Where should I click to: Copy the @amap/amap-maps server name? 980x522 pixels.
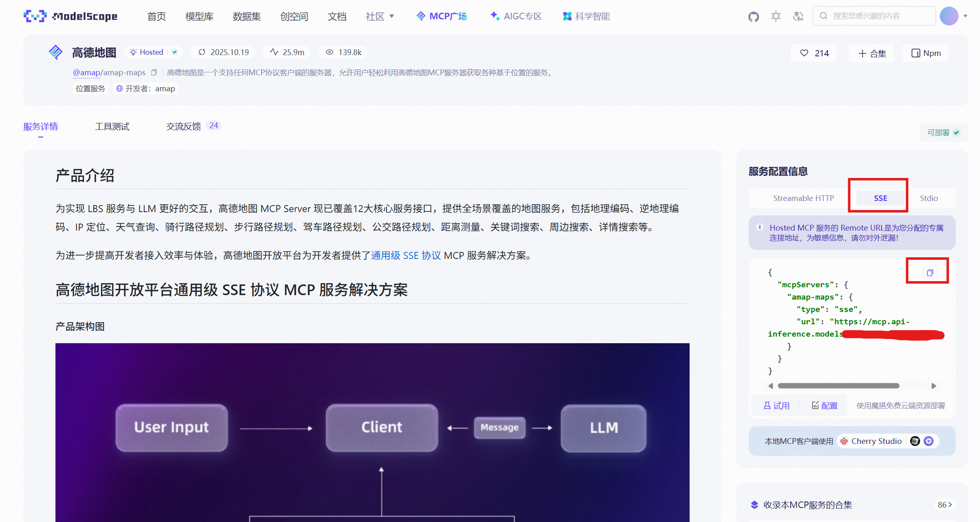pos(154,72)
